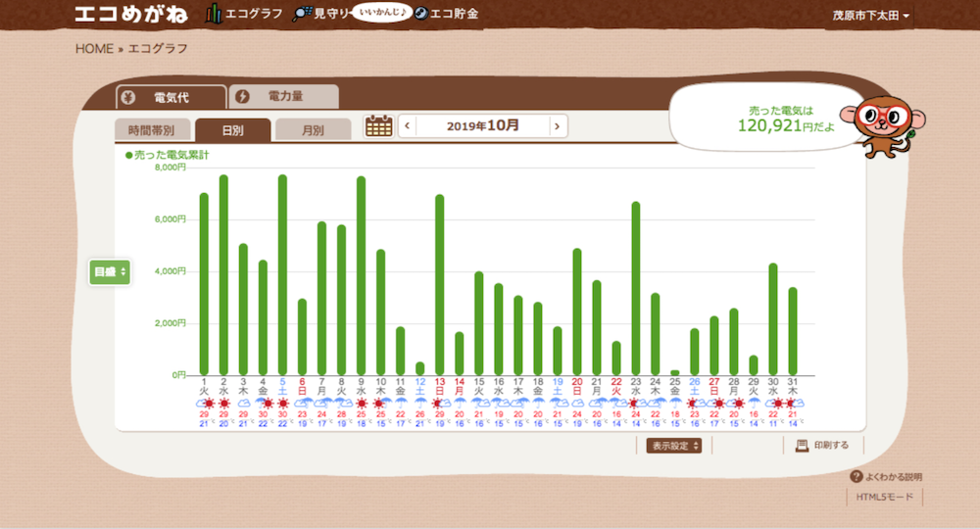
Task: Click the yen icon on 電気代 tab
Action: click(x=128, y=97)
